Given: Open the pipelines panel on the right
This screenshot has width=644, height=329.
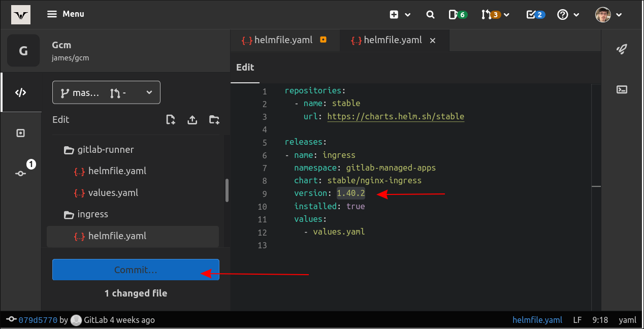Looking at the screenshot, I should click(622, 49).
